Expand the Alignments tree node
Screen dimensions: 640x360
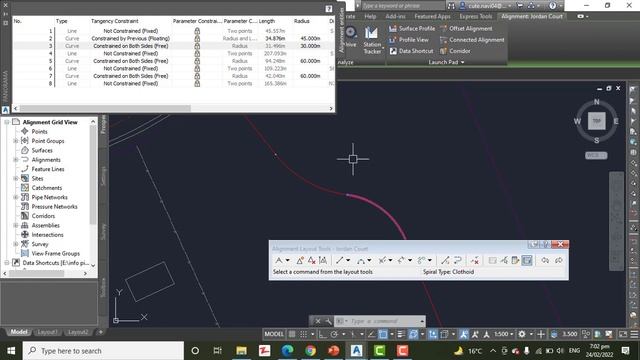(x=16, y=160)
